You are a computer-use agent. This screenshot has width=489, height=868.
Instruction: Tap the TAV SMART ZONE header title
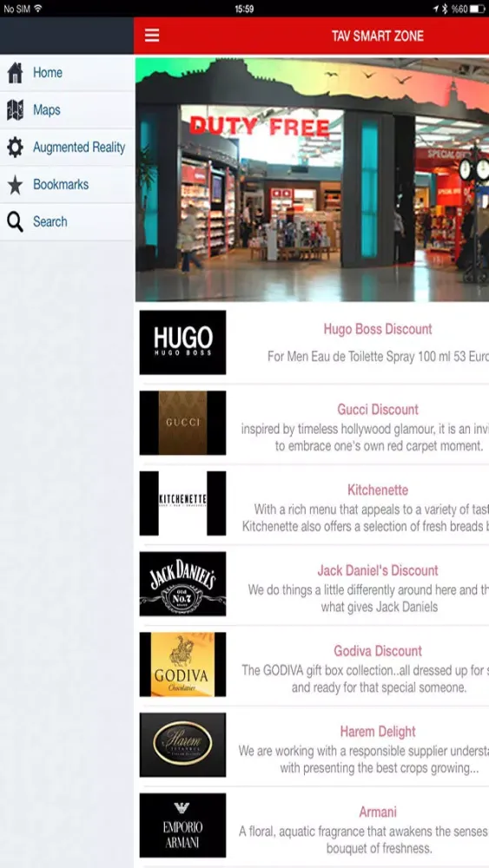click(378, 36)
